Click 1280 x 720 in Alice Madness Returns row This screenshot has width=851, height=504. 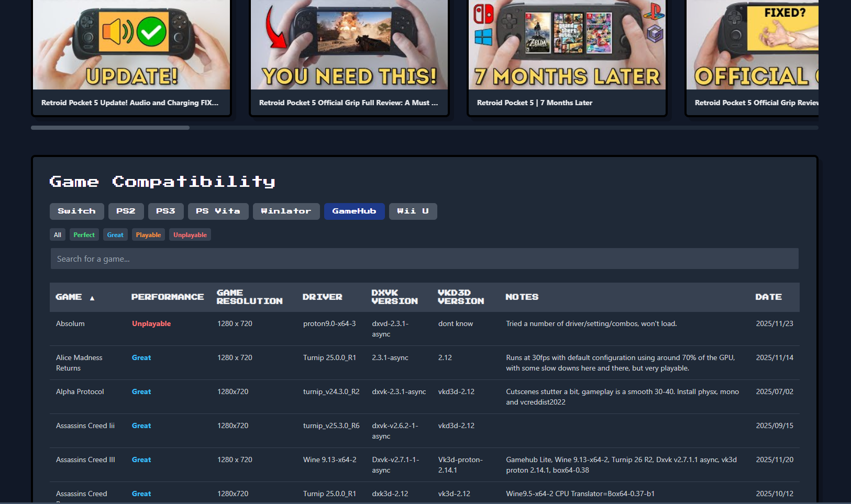coord(235,357)
